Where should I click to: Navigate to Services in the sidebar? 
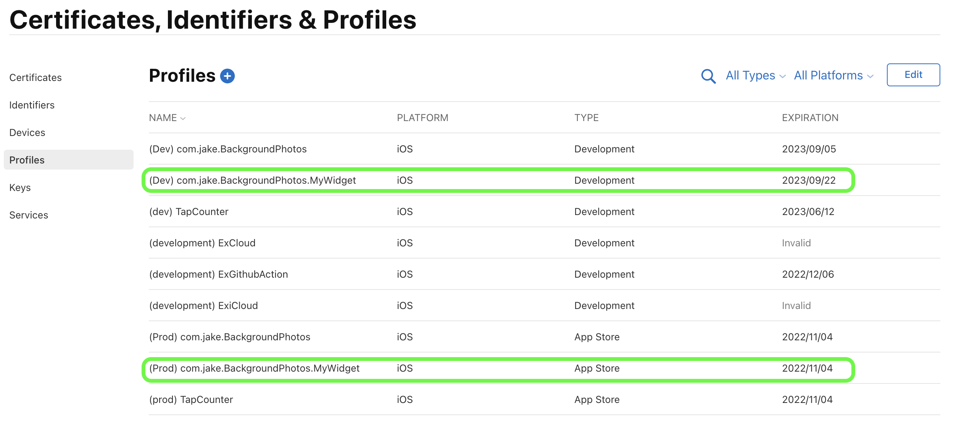click(29, 215)
